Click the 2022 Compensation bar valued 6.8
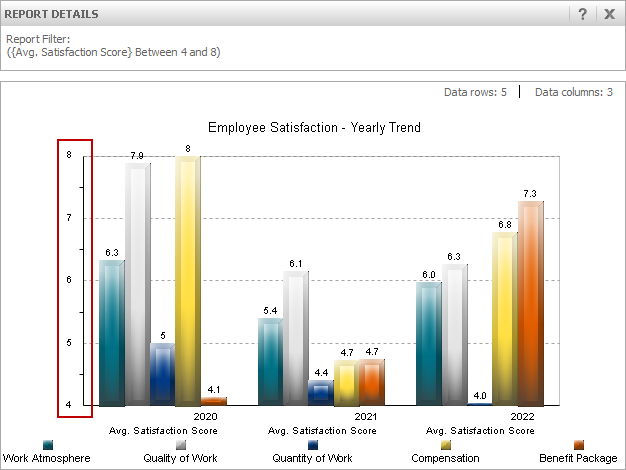 coord(505,318)
